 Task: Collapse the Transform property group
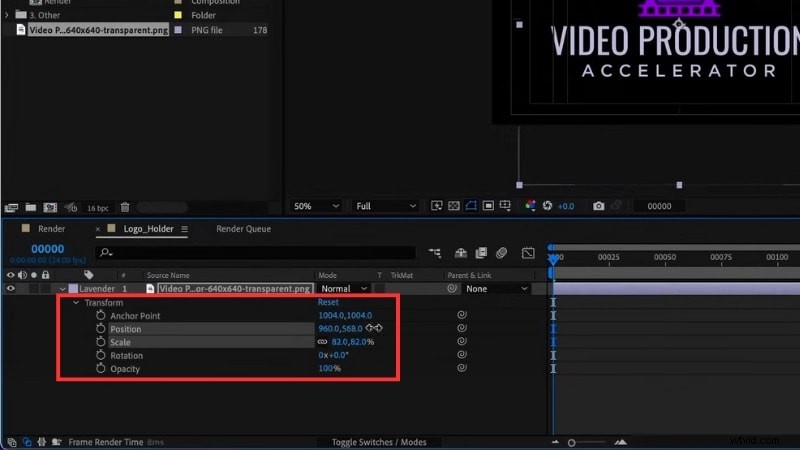[x=76, y=303]
